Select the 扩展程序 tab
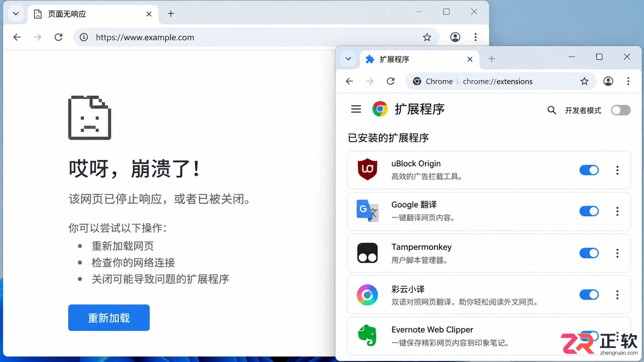Screen dimensions: 644x362 tap(419, 59)
